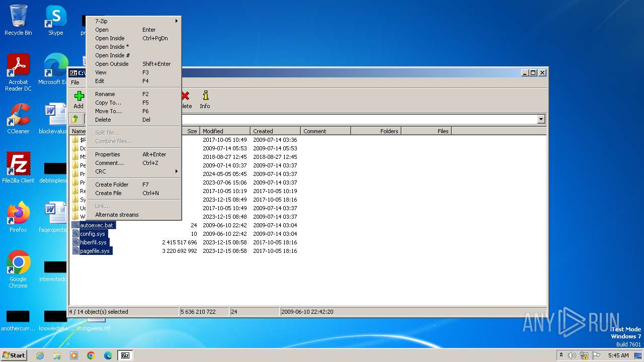
Task: Open the address bar path dropdown
Action: pyautogui.click(x=541, y=119)
